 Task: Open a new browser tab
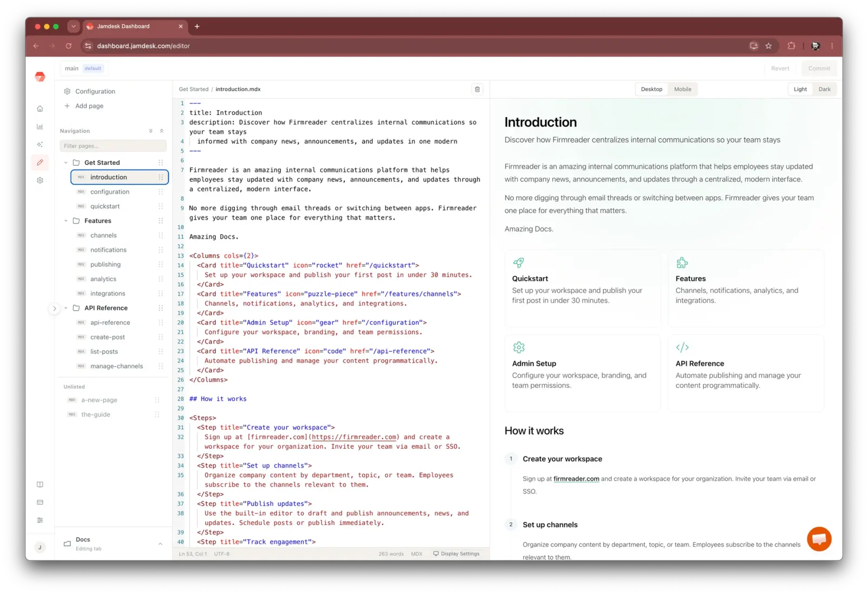pos(197,26)
